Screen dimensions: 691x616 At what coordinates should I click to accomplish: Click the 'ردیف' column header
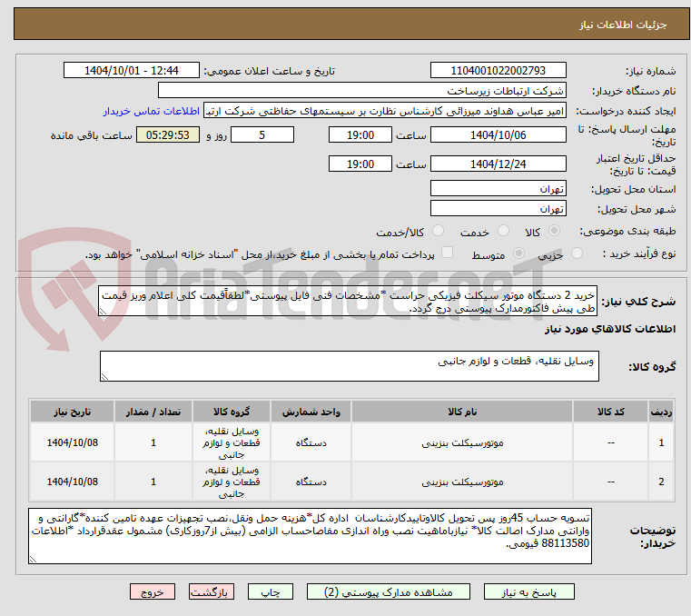pos(661,412)
